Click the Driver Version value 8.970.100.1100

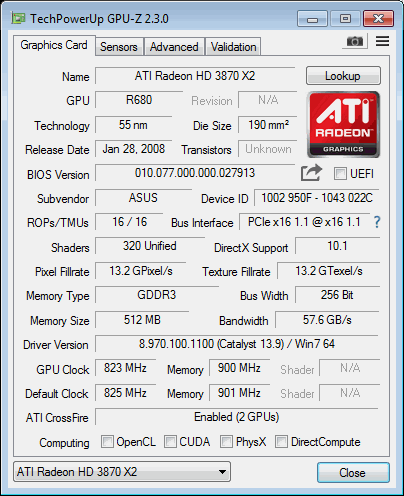point(237,344)
